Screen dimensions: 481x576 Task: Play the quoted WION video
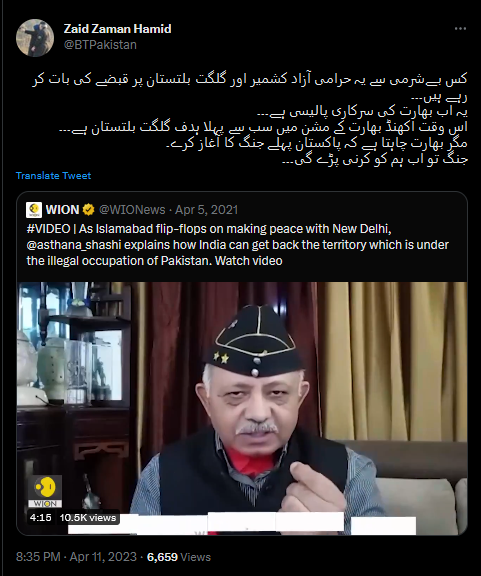(242, 408)
